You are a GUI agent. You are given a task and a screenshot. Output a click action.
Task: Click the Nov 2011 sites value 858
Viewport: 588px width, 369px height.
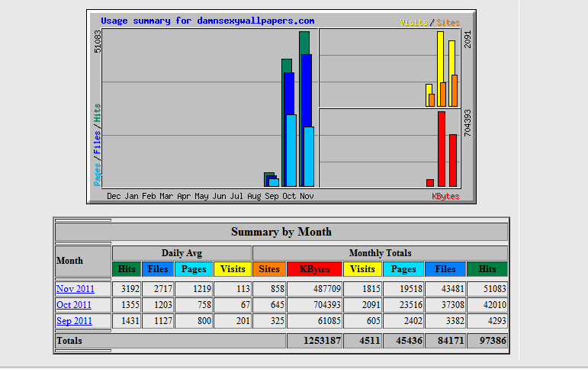click(x=277, y=289)
